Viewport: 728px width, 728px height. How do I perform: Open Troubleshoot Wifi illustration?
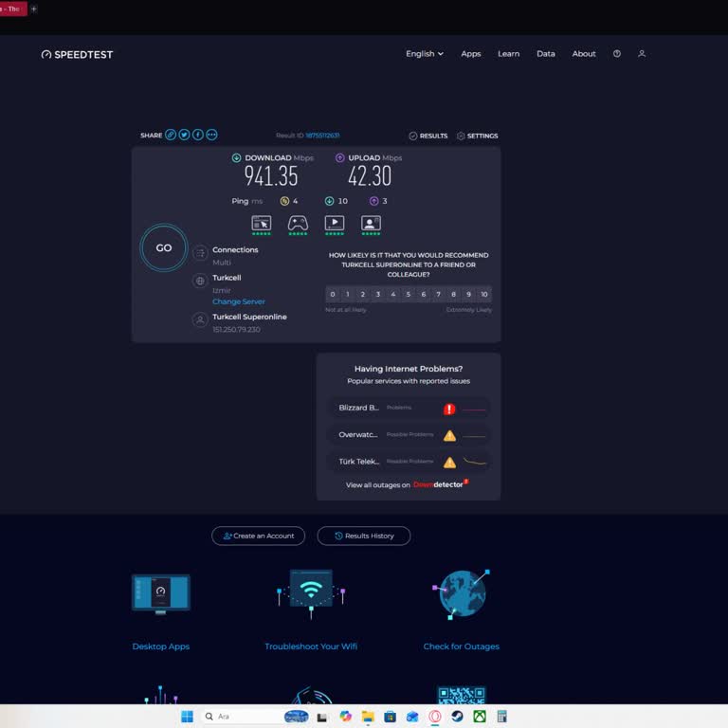311,593
